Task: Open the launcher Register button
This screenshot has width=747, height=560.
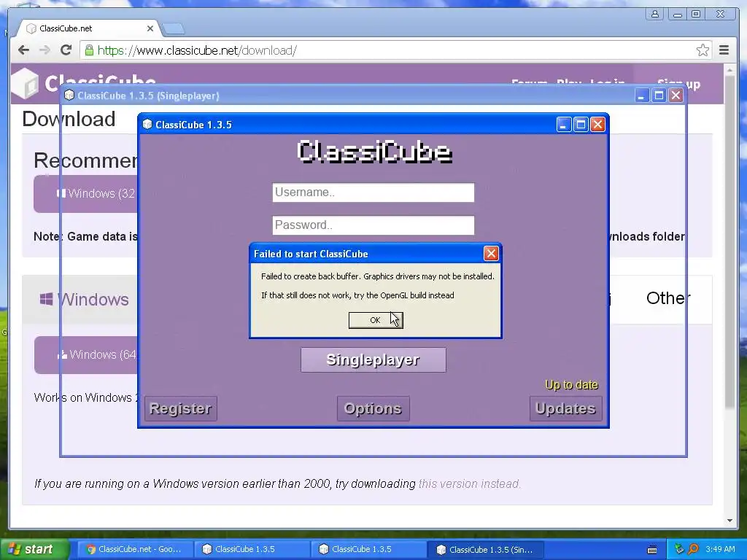Action: pos(181,408)
